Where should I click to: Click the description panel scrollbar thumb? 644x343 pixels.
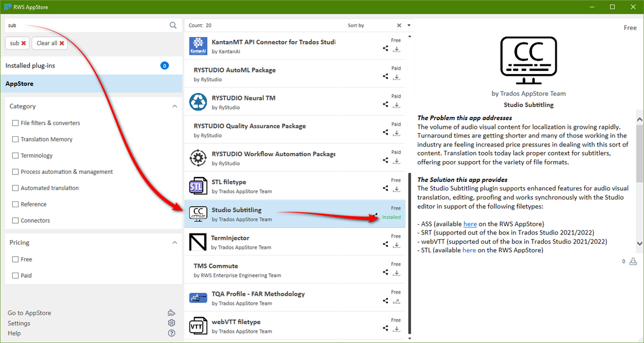[x=639, y=154]
